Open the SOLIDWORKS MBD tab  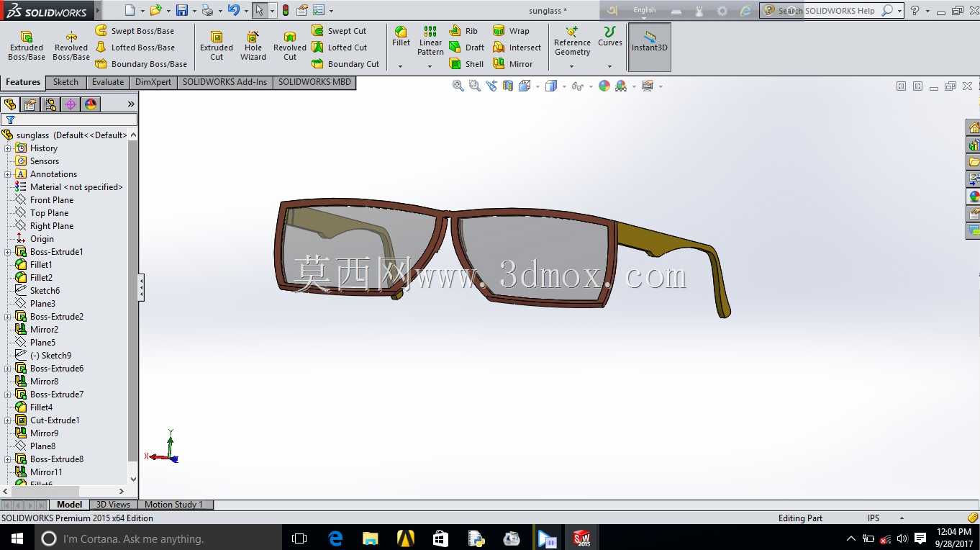314,82
